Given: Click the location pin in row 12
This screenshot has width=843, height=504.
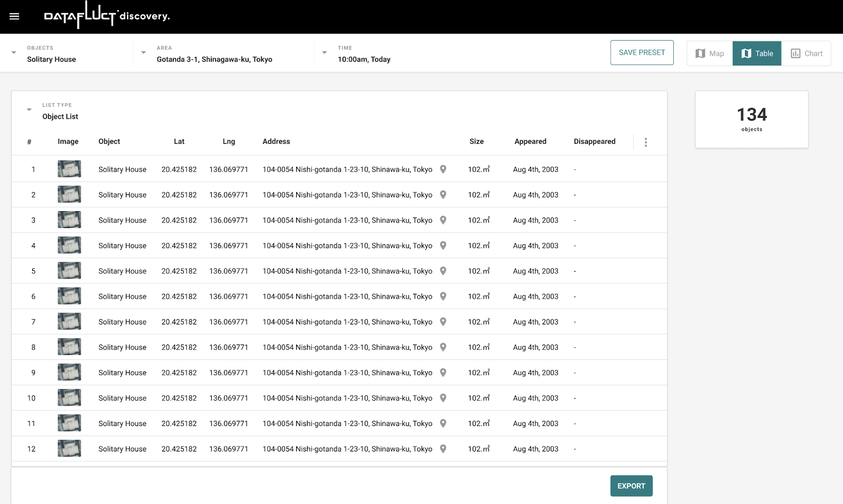Looking at the screenshot, I should 443,449.
